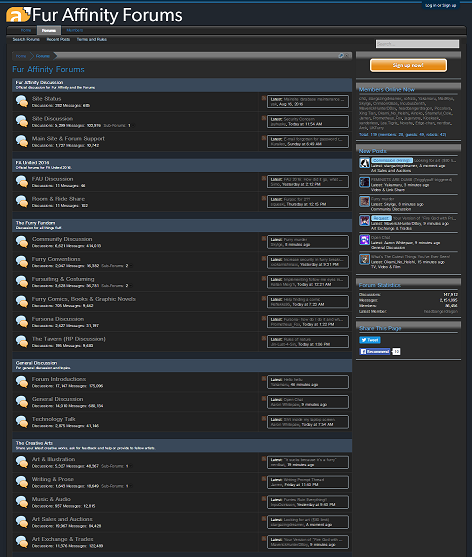Image resolution: width=472 pixels, height=557 pixels.
Task: Click the Technology Talk forum bubble icon
Action: 22,422
